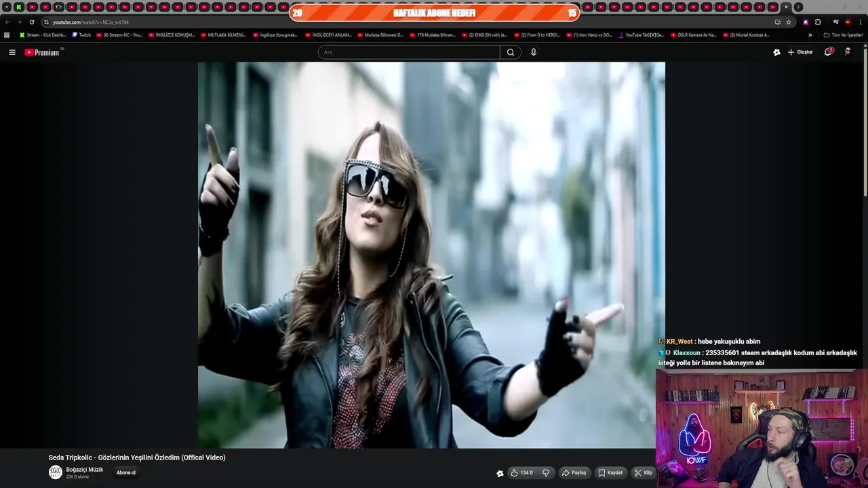Click the sparkle icon next to Oluştur
The image size is (868, 488).
tap(776, 52)
